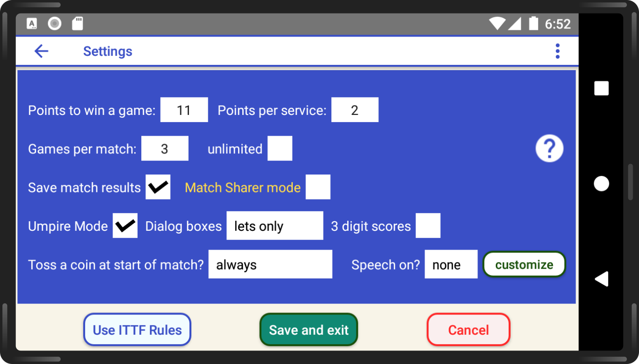Tap the Android back navigation triangle
The height and width of the screenshot is (364, 639).
pyautogui.click(x=601, y=278)
